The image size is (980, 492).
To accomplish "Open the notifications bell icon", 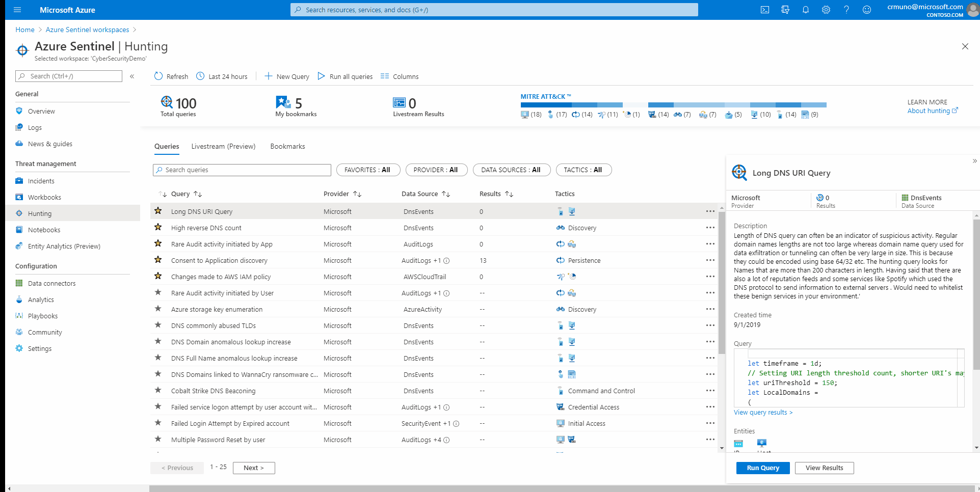I will [805, 10].
